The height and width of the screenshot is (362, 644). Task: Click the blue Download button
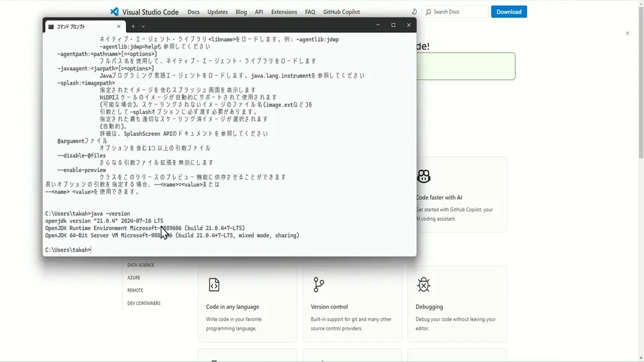point(509,12)
